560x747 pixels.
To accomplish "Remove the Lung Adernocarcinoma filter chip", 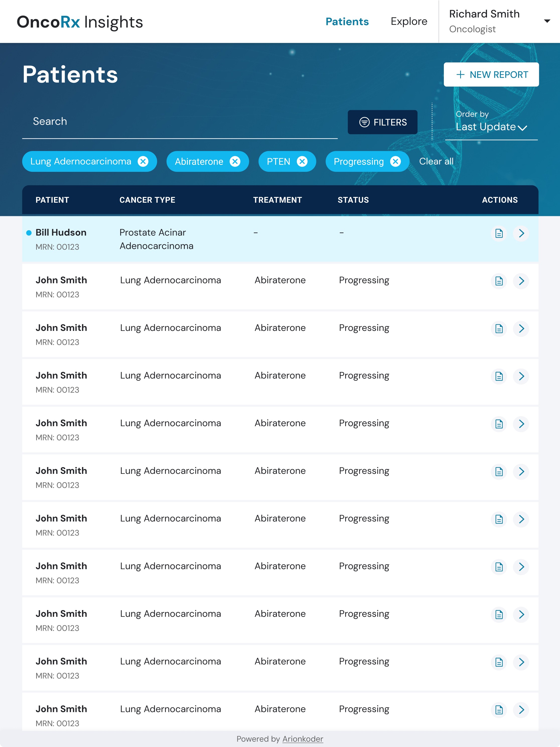I will coord(143,162).
